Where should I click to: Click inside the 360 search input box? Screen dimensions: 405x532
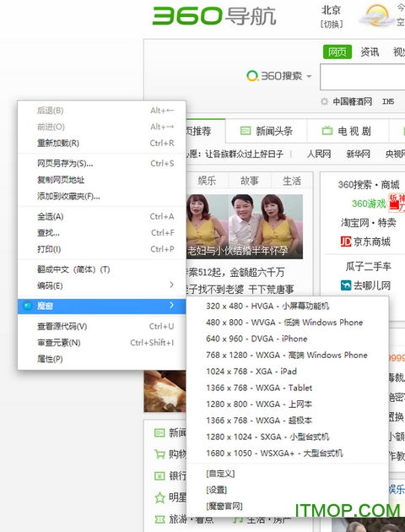363,77
